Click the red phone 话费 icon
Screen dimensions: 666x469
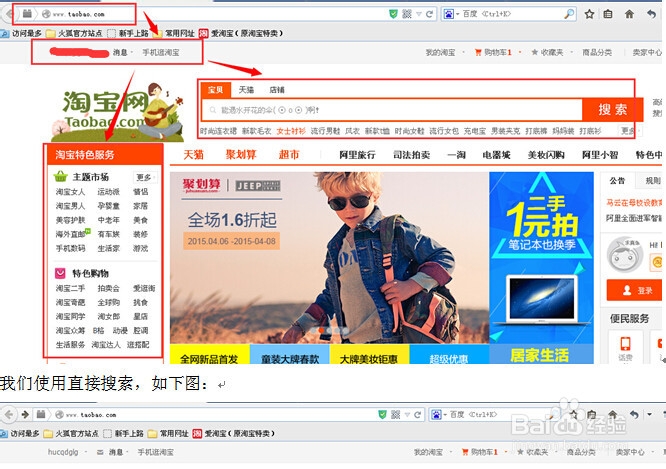point(625,343)
